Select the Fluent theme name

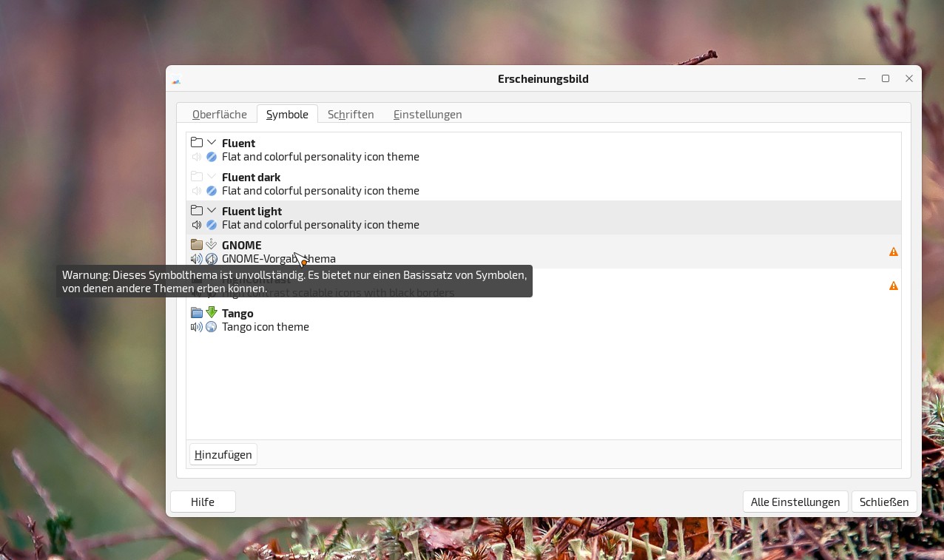point(238,143)
